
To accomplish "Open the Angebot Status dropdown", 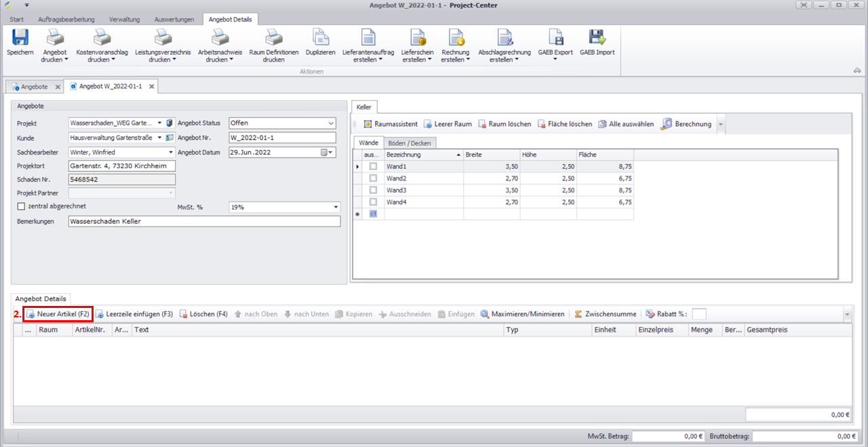I will 331,123.
